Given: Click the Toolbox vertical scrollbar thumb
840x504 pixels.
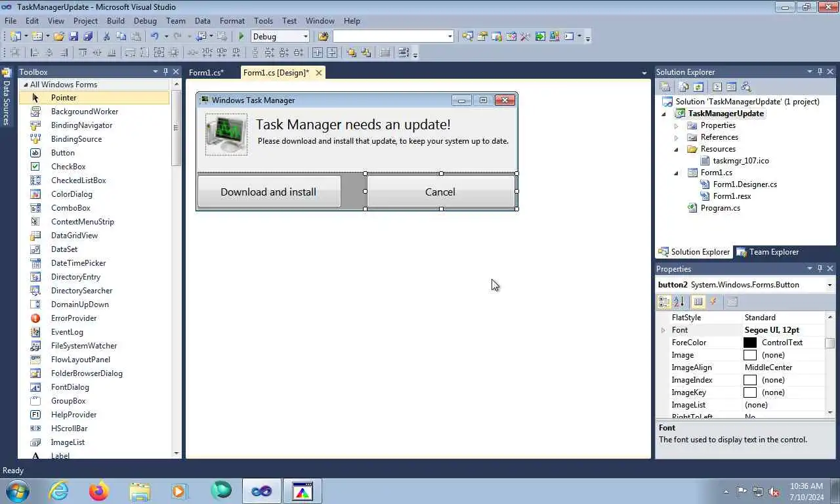Looking at the screenshot, I should pyautogui.click(x=176, y=128).
